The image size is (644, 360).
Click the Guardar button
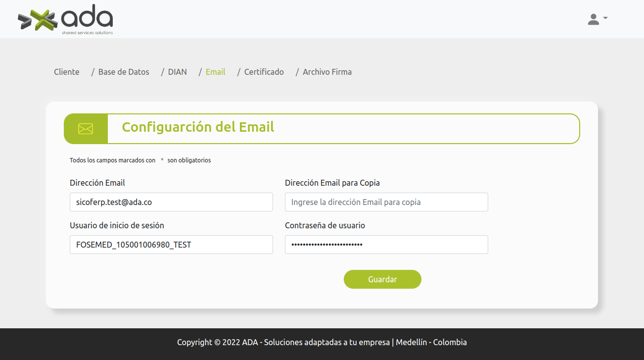[x=382, y=279]
